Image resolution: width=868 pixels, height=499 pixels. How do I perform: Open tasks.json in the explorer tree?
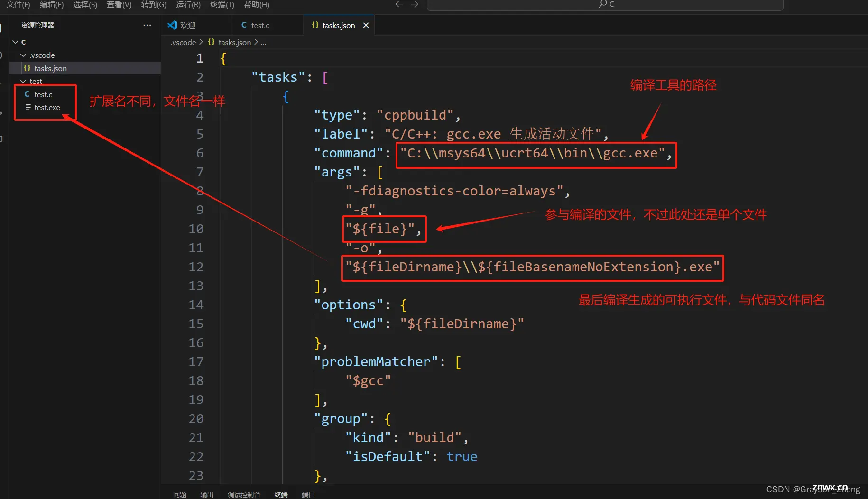[85, 68]
